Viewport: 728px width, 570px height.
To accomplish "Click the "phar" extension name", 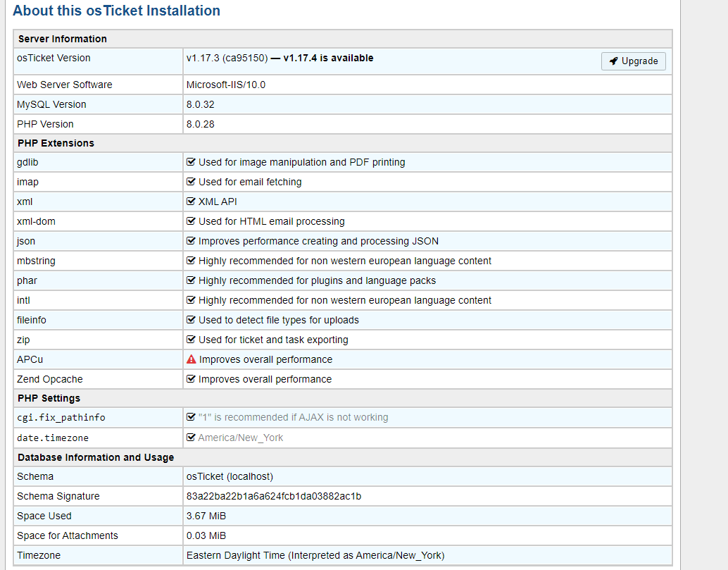I will (x=27, y=280).
